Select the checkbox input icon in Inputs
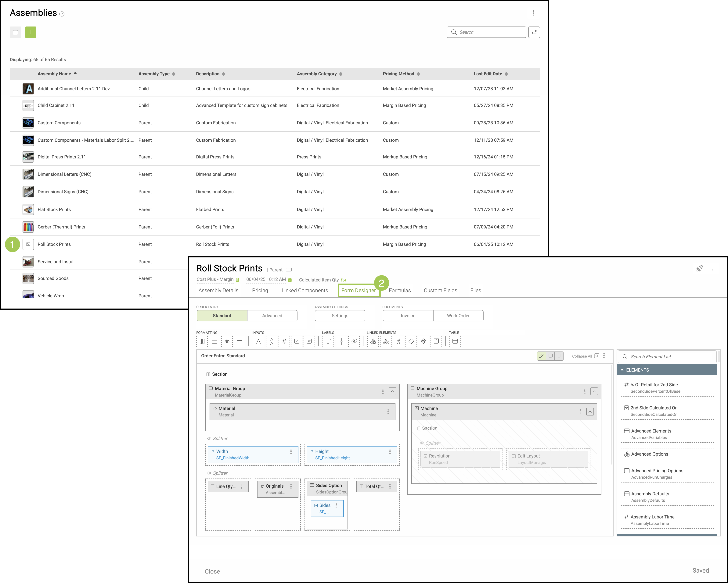Screen dimensions: 728x583 coord(297,341)
